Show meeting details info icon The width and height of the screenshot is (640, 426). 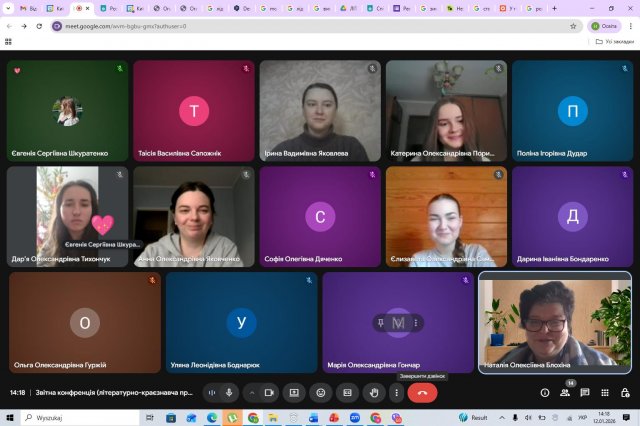pos(545,393)
